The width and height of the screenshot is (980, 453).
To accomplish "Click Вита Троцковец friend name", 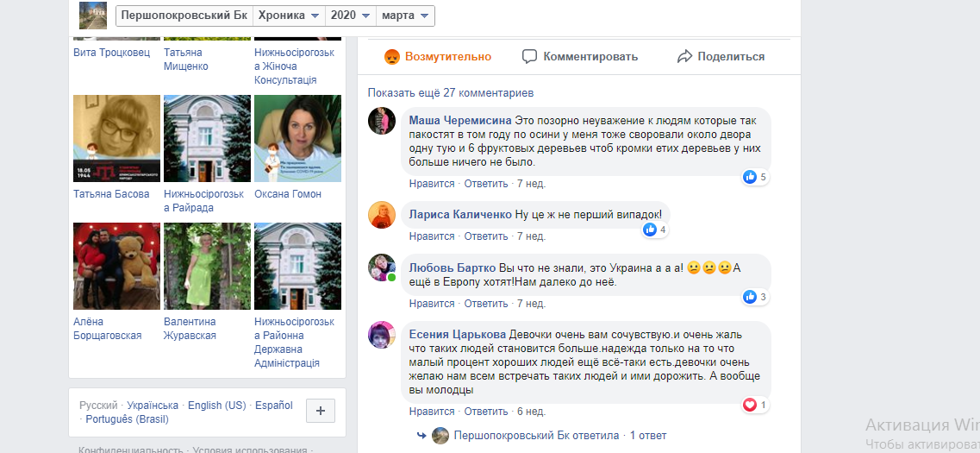I will pos(112,53).
